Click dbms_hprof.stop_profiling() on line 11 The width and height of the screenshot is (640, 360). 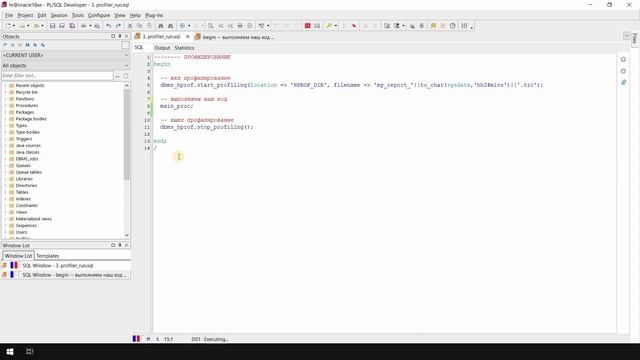click(x=207, y=127)
